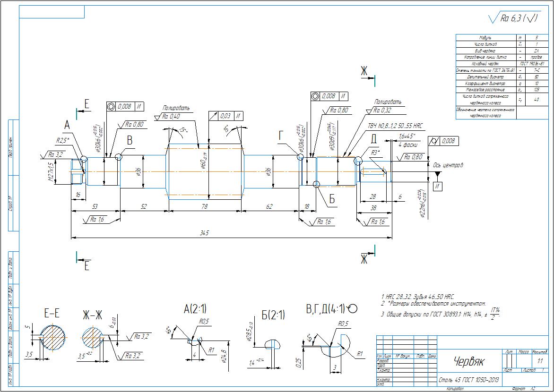Click the detail circle labeled Б on shaft
This screenshot has height=392, width=554.
316,184
